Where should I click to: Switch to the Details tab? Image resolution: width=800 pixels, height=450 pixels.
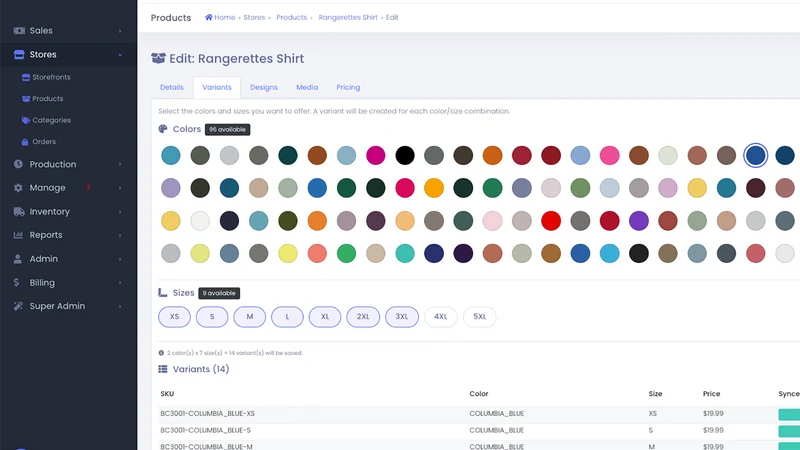(x=172, y=87)
